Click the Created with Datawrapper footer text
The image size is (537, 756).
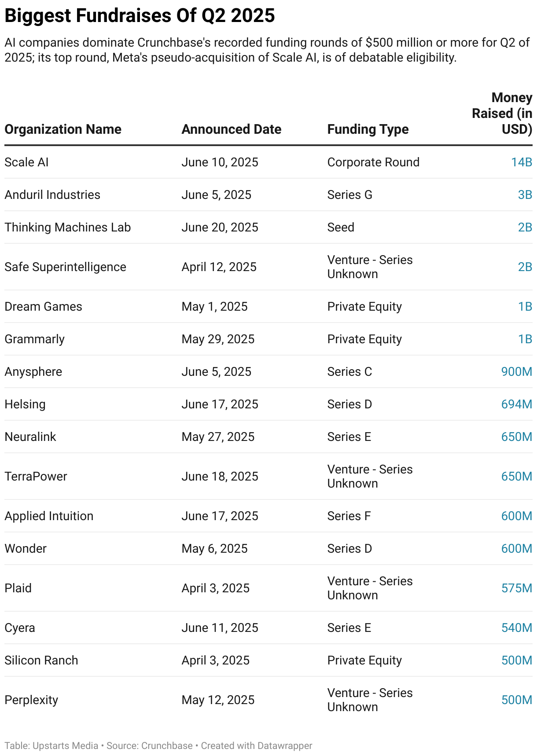tap(257, 746)
